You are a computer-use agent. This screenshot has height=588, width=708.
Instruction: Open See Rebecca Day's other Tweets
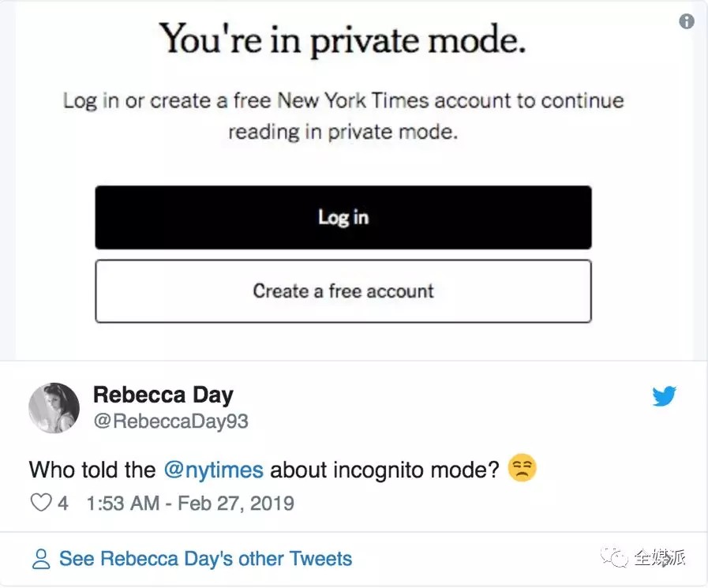205,560
